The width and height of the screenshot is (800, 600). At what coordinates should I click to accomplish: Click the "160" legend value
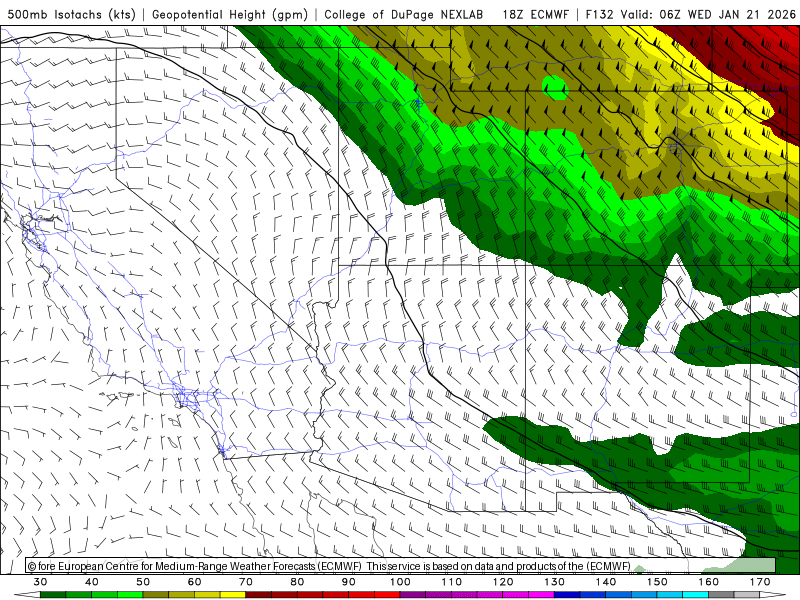pyautogui.click(x=709, y=582)
